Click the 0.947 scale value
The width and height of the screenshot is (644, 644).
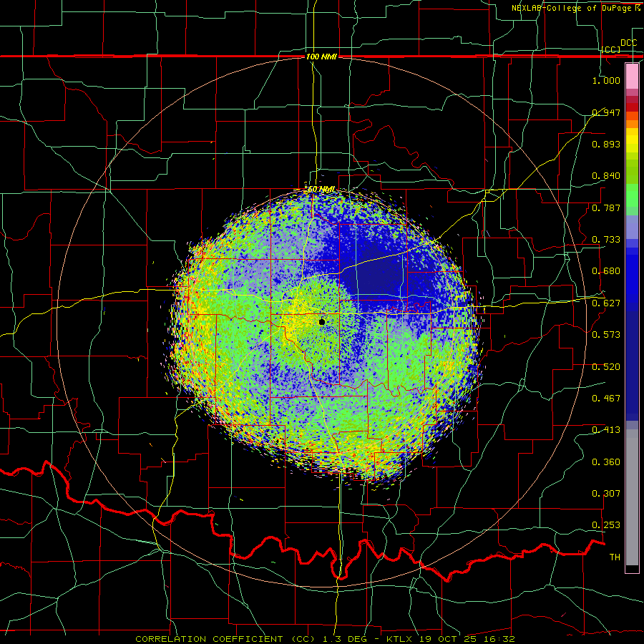pyautogui.click(x=606, y=112)
